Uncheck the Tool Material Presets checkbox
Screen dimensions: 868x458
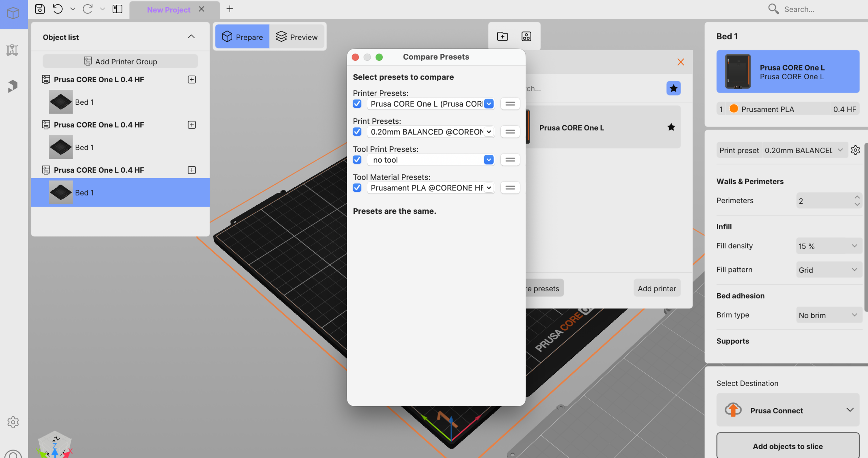(x=357, y=188)
